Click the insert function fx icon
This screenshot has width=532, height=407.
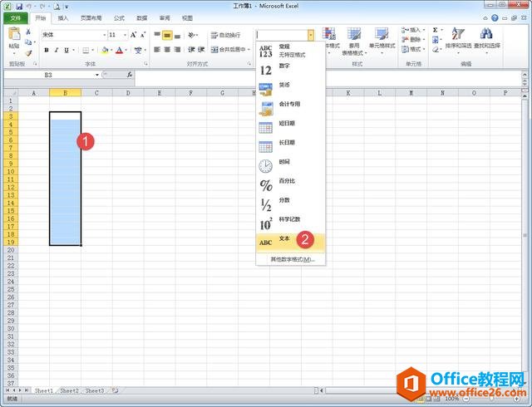point(130,74)
